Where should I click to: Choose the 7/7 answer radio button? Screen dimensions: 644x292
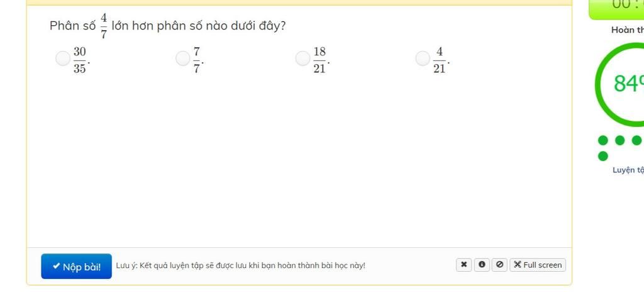tap(183, 59)
